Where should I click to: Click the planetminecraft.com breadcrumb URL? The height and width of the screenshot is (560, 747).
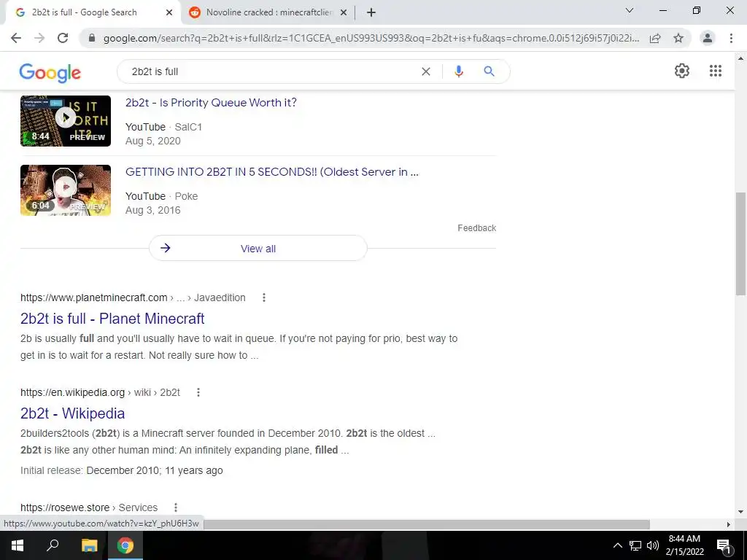point(133,297)
